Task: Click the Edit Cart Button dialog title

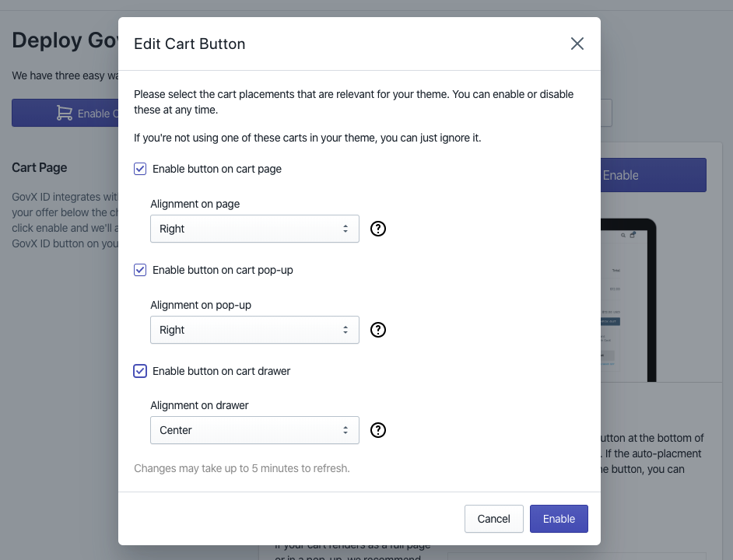Action: pyautogui.click(x=189, y=44)
